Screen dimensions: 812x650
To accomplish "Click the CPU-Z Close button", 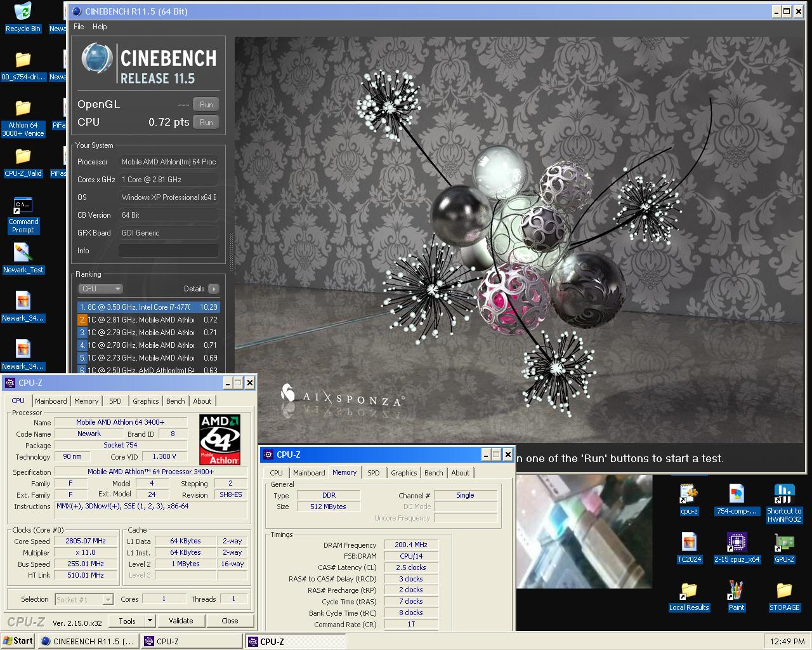I will (230, 621).
